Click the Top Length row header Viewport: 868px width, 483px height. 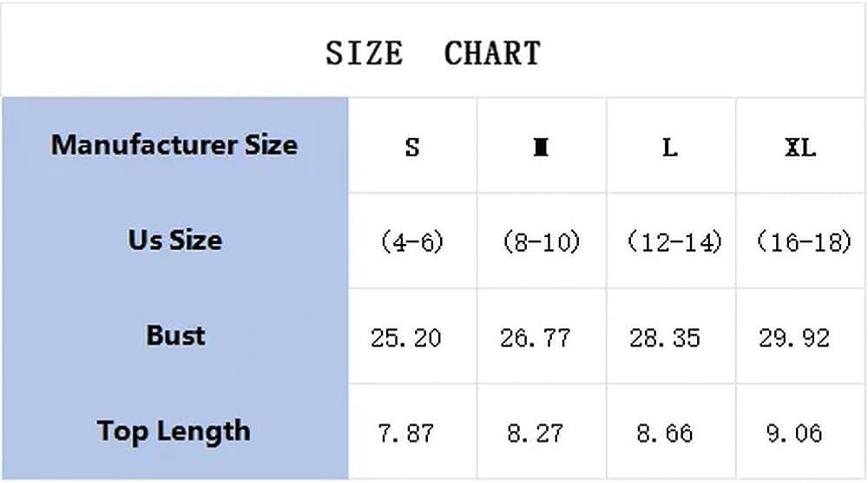click(x=174, y=432)
